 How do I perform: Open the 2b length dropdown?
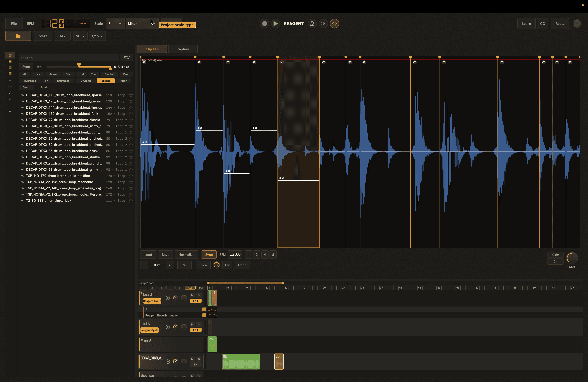[x=80, y=36]
